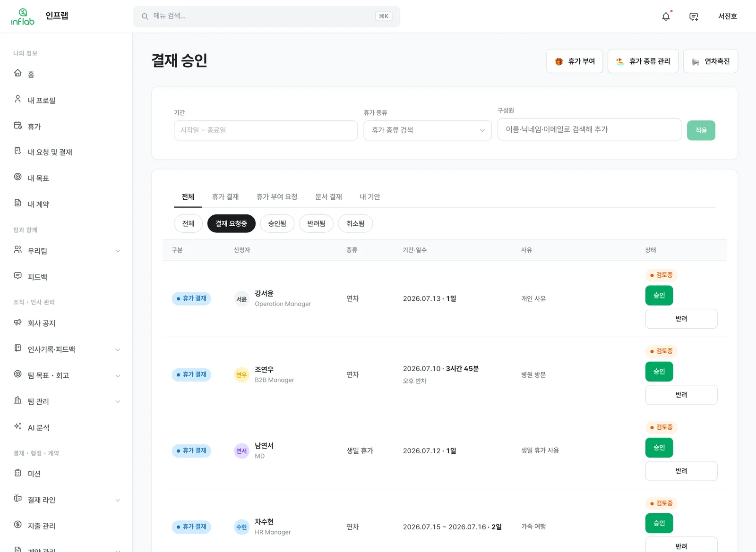This screenshot has width=756, height=552.
Task: Click the megaphone icon on 연차촉진
Action: click(696, 61)
